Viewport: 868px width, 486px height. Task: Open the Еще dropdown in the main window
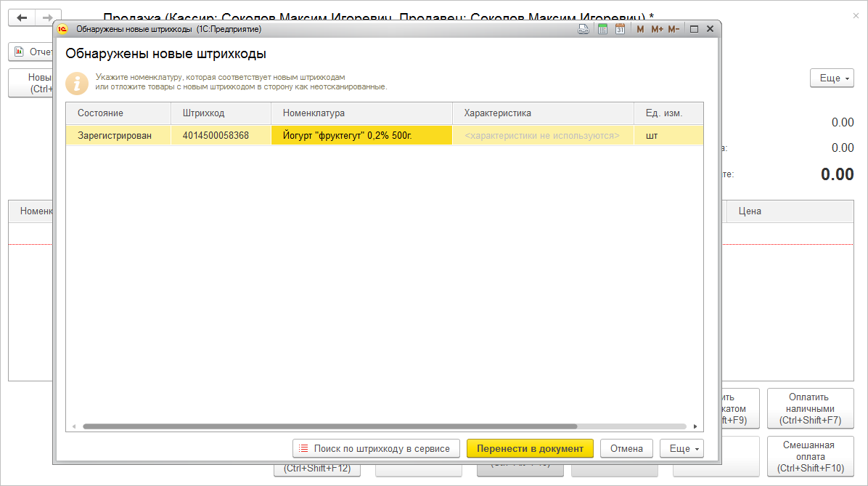832,78
